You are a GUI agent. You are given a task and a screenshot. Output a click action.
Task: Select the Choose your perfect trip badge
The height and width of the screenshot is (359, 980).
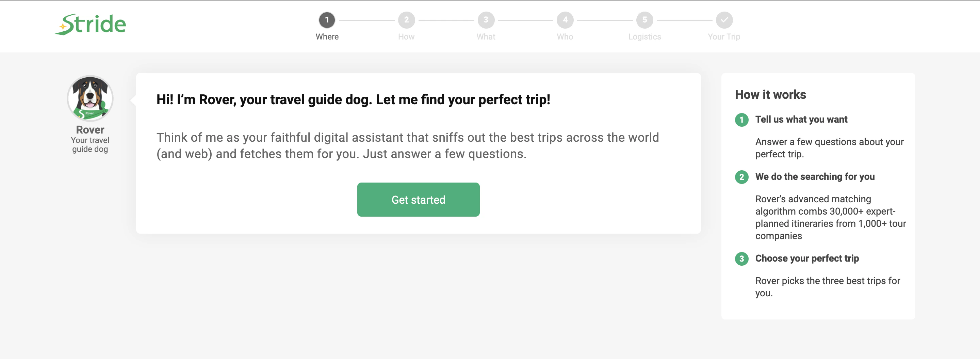(741, 258)
